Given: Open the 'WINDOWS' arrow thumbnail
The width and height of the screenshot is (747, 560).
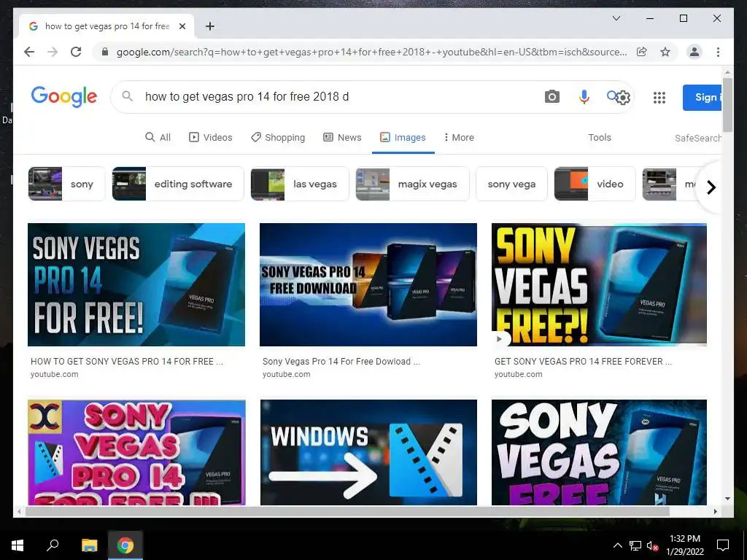Looking at the screenshot, I should tap(368, 452).
